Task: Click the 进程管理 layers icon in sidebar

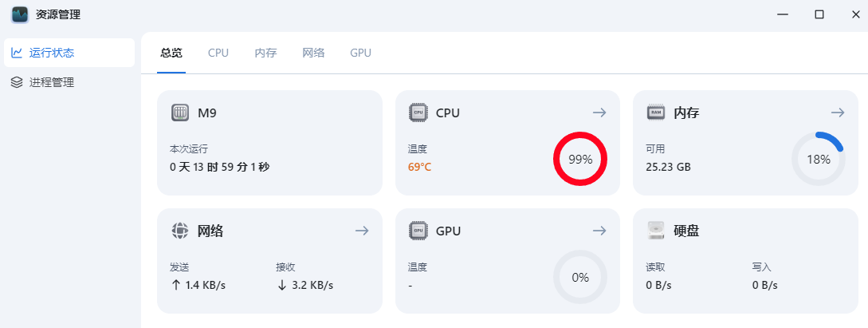Action: (17, 82)
